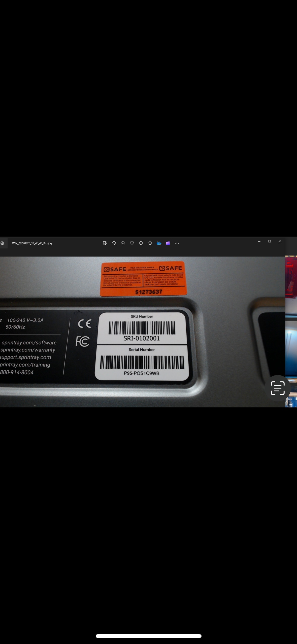Click the Photos app icon beside the filename

point(2,243)
